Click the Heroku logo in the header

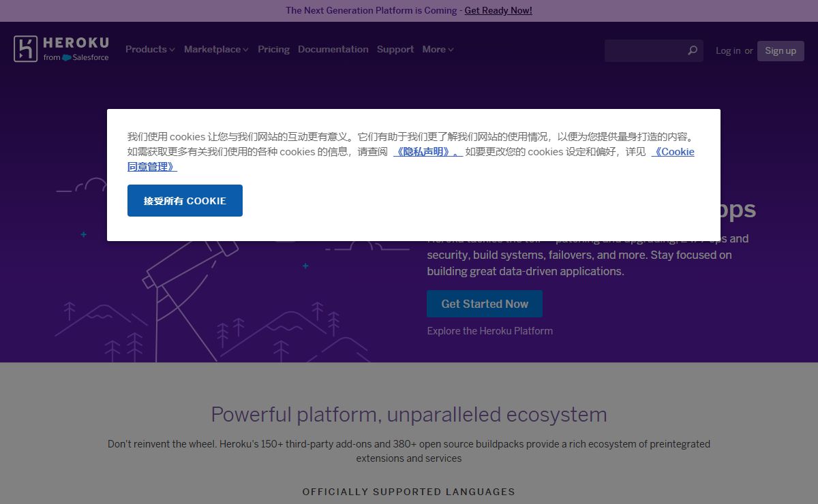coord(61,49)
